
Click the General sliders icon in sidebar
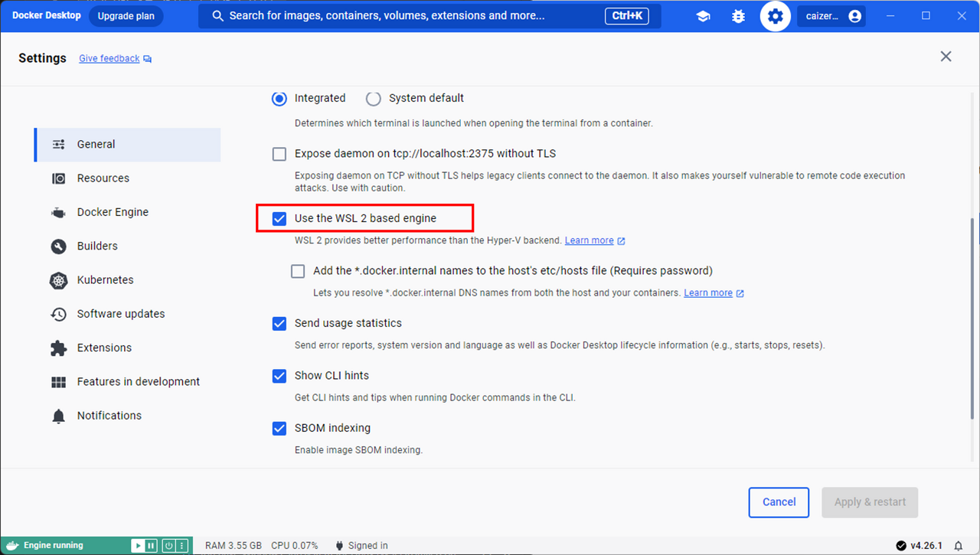click(x=59, y=145)
